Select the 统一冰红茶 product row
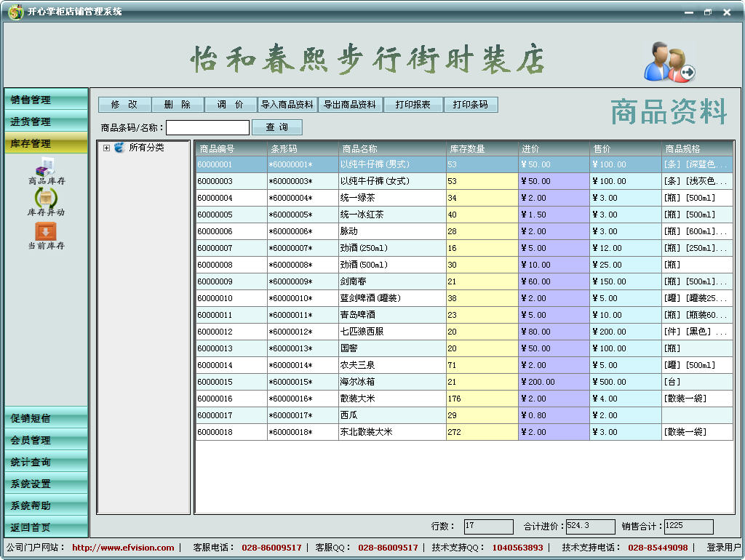Screen dimensions: 745x560 tap(464, 215)
